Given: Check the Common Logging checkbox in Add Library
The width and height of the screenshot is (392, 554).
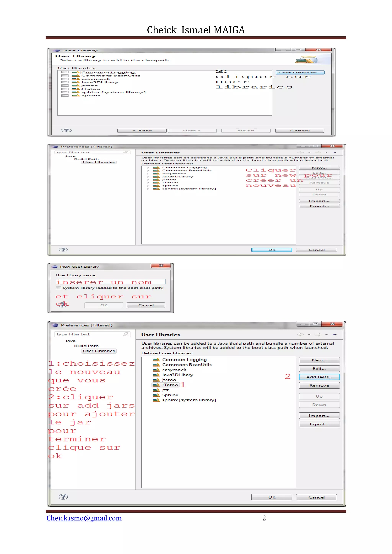Looking at the screenshot, I should tap(65, 72).
